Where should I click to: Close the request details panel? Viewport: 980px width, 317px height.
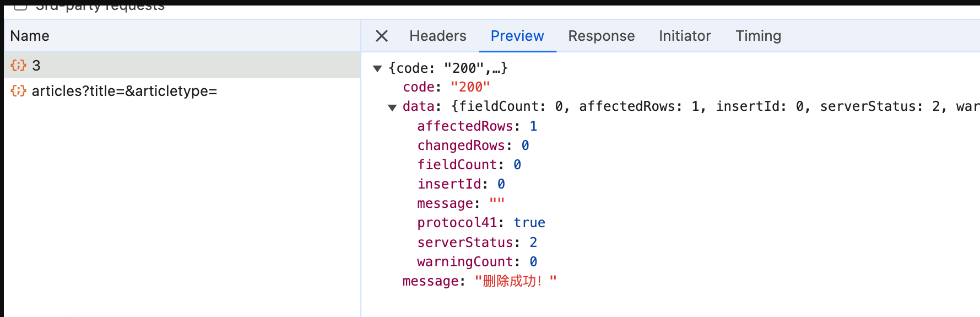pos(381,36)
